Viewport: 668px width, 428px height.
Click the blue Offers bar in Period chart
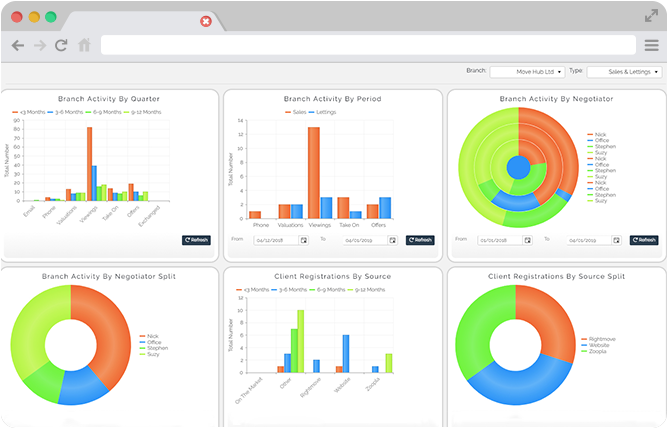385,208
